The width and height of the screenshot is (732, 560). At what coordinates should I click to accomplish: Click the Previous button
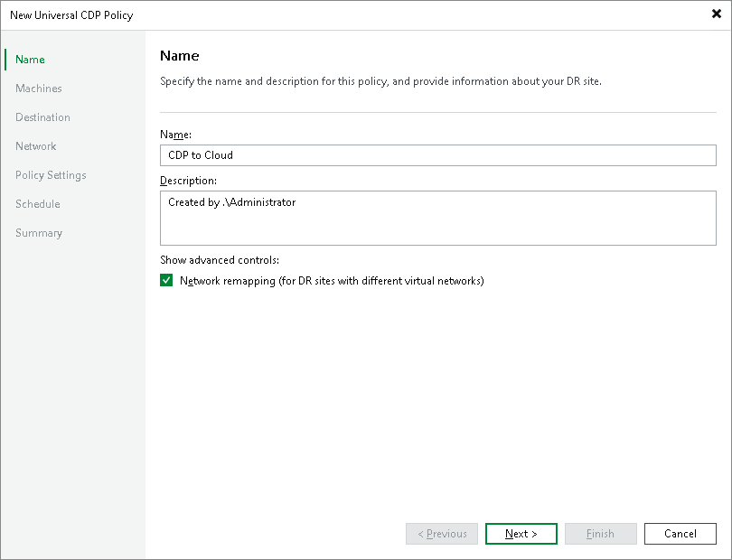click(x=441, y=533)
